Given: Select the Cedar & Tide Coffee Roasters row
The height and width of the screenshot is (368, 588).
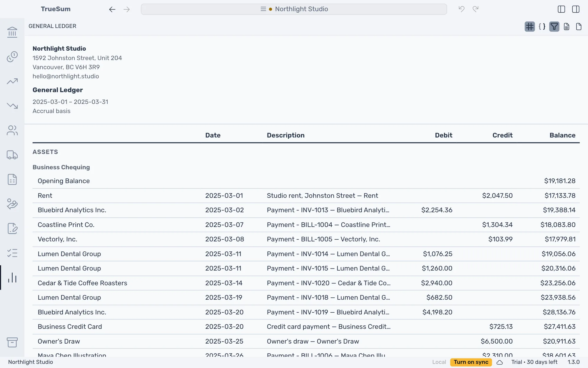Looking at the screenshot, I should tap(306, 283).
